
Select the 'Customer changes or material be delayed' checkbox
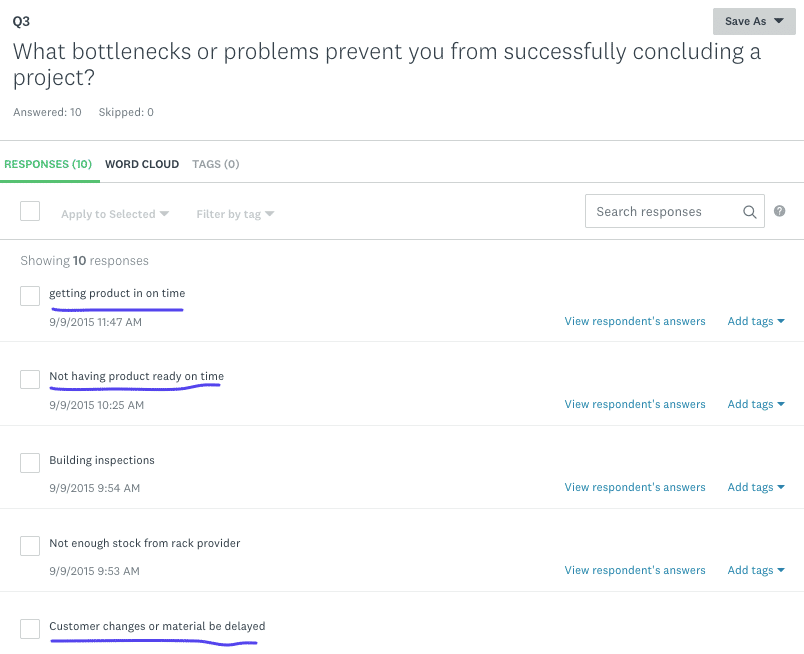[29, 628]
